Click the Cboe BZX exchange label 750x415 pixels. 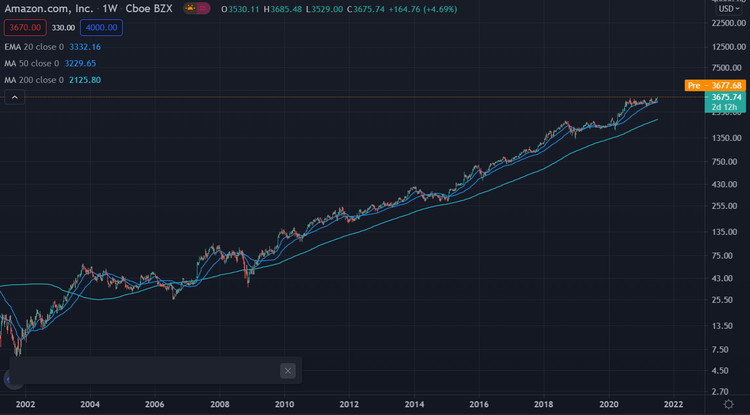(149, 9)
